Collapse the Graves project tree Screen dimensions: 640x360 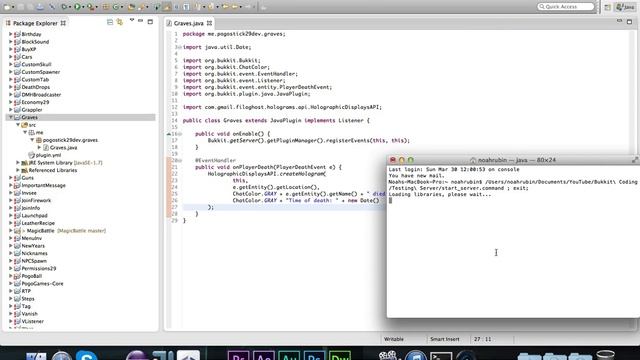click(x=11, y=117)
